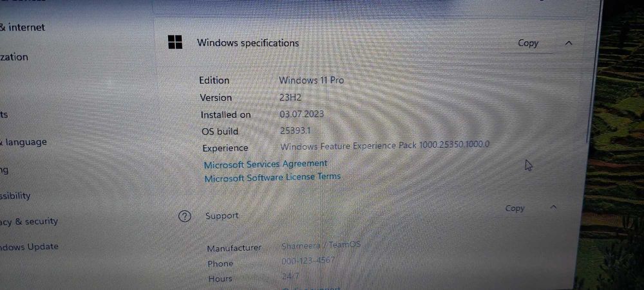
Task: Click the Manufacturer label
Action: [x=234, y=248]
